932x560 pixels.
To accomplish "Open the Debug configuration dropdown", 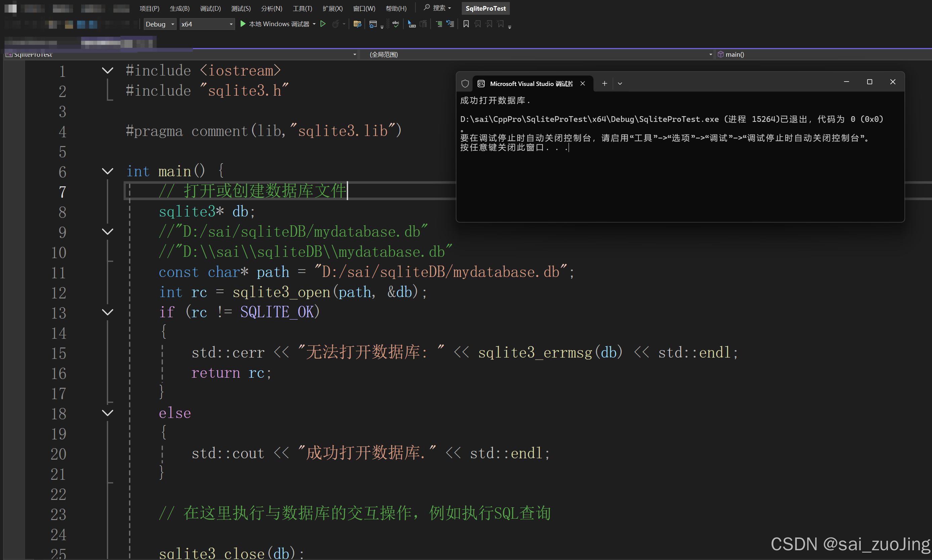I will coord(160,24).
